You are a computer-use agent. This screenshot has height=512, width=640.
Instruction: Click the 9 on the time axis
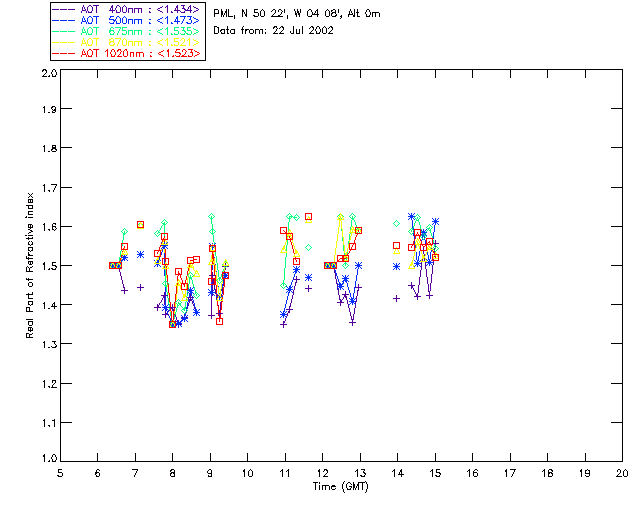(x=210, y=473)
